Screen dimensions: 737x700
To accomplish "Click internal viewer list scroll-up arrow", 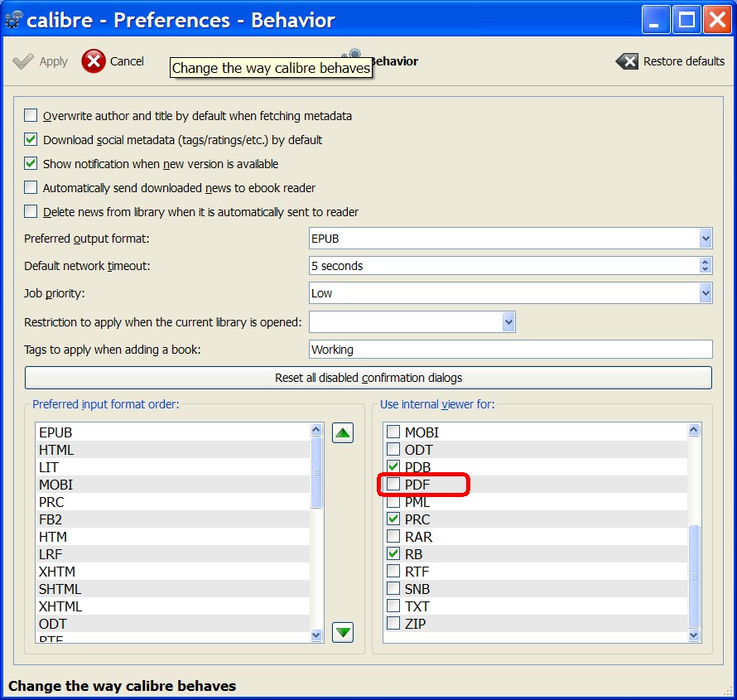I will [694, 429].
